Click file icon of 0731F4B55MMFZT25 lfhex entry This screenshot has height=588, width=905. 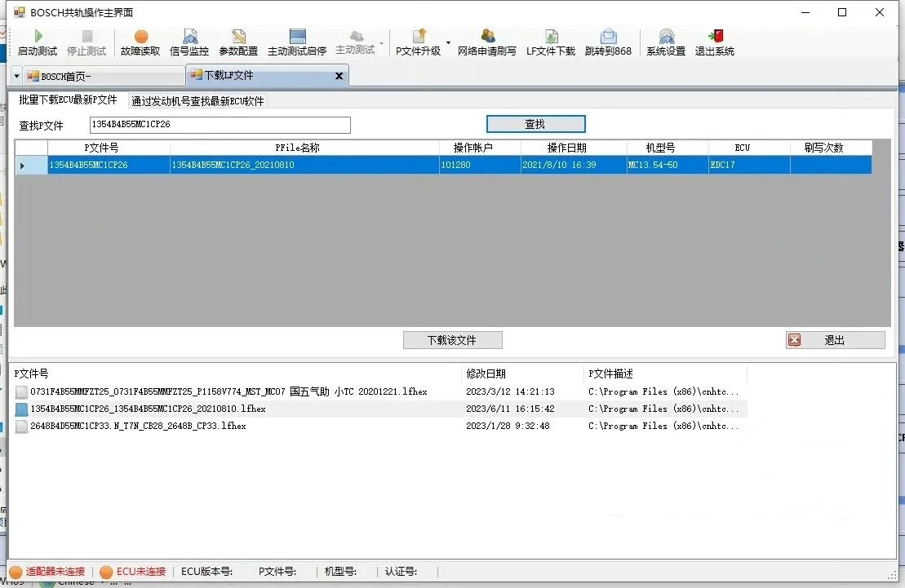[x=21, y=392]
